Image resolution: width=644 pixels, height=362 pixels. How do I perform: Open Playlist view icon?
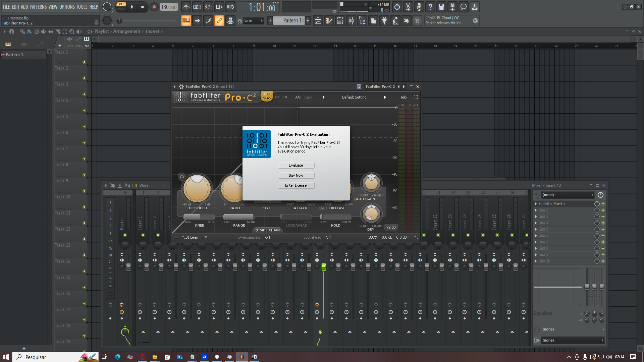pos(318,21)
